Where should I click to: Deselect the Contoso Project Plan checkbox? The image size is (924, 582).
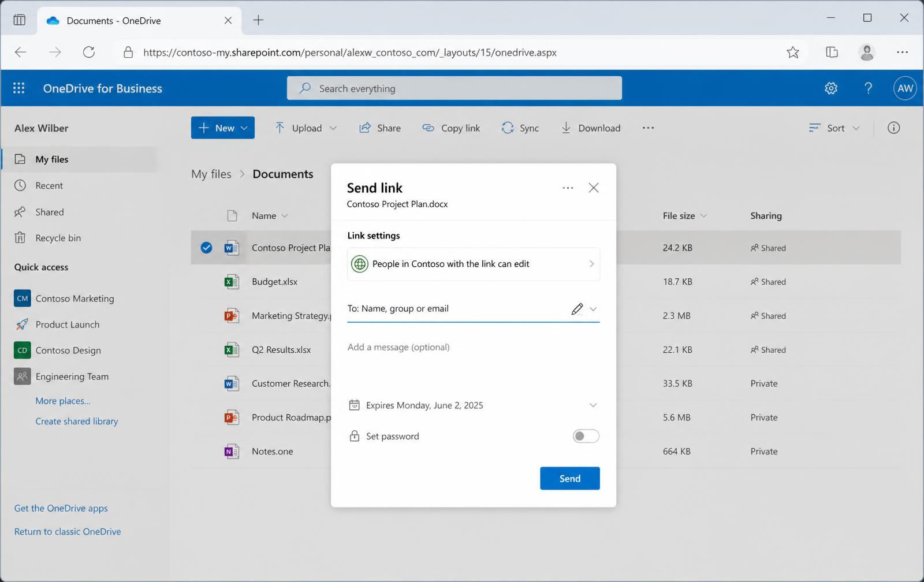(206, 248)
